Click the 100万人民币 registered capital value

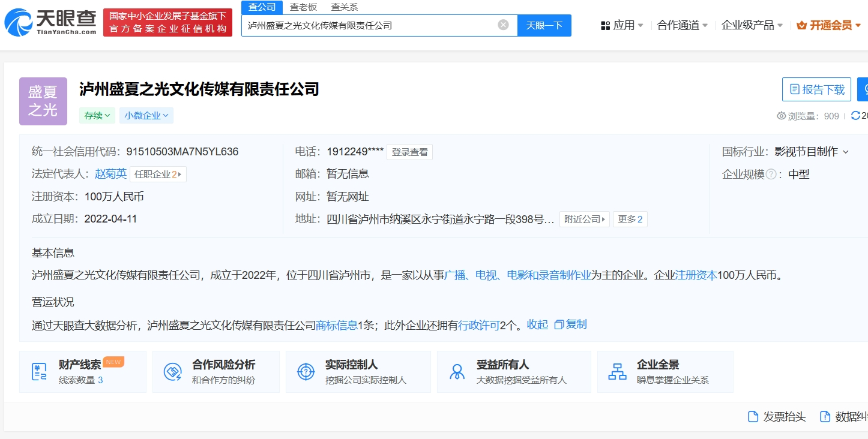point(114,197)
